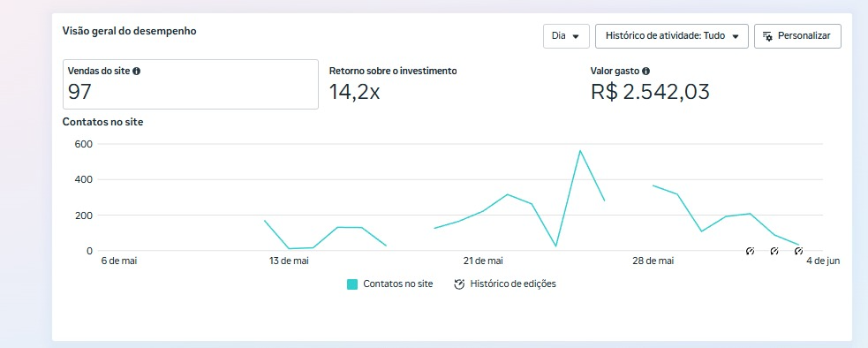Show info tooltip for Valor gasto
Screen dimensions: 868x348
[x=646, y=71]
